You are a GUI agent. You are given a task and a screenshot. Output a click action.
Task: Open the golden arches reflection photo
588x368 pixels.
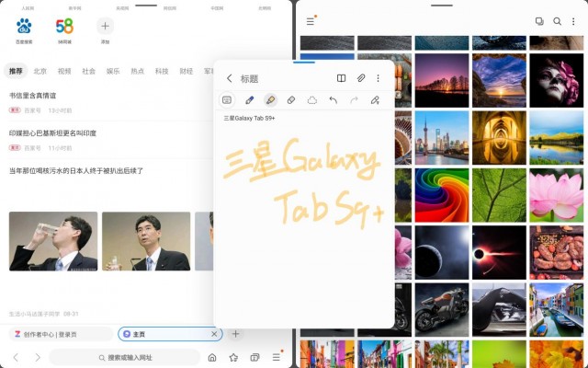[499, 138]
